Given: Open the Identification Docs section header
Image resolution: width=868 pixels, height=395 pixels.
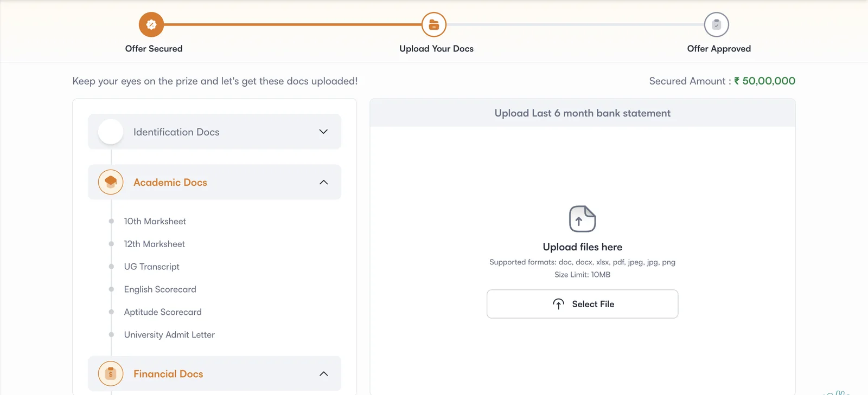Looking at the screenshot, I should point(214,132).
